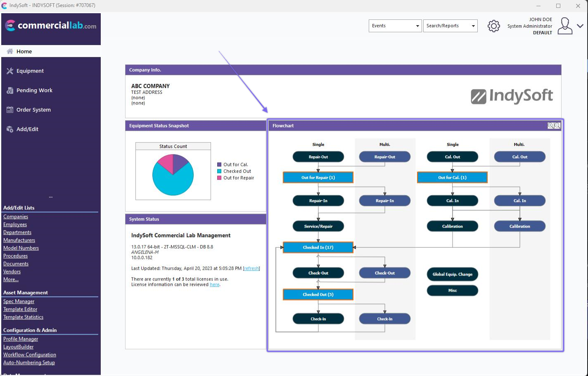Click the Equipment tools icon in sidebar

pos(10,71)
